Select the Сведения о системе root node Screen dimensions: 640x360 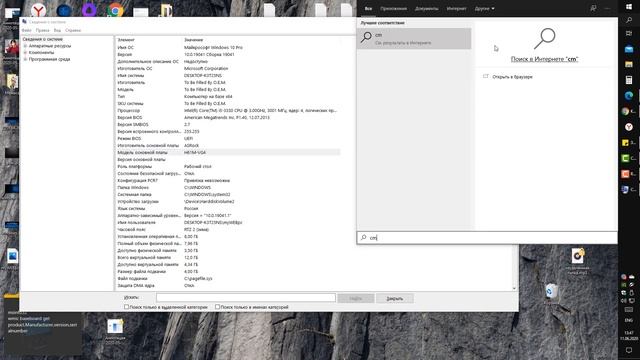click(42, 39)
